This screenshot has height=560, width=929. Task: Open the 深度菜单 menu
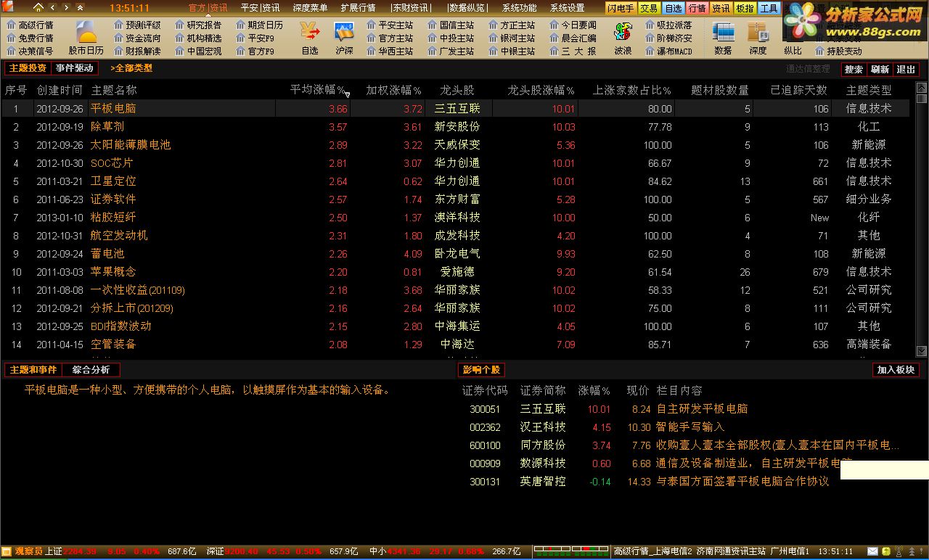310,8
